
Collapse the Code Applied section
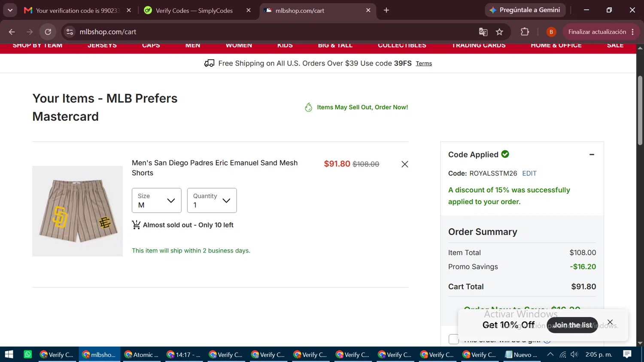(x=592, y=154)
